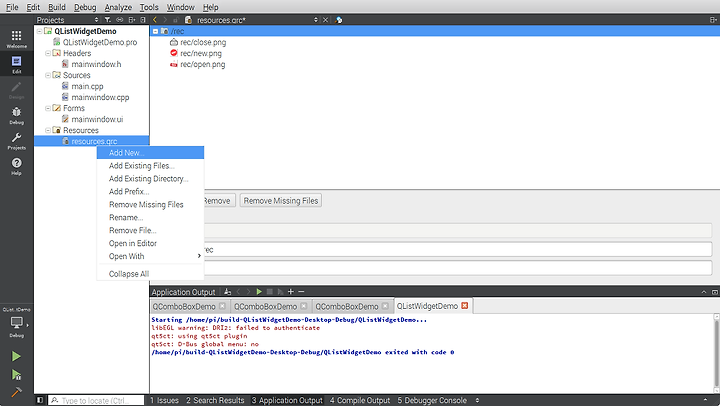Open the resources.qrc document dropdown
The width and height of the screenshot is (720, 406).
pos(315,20)
